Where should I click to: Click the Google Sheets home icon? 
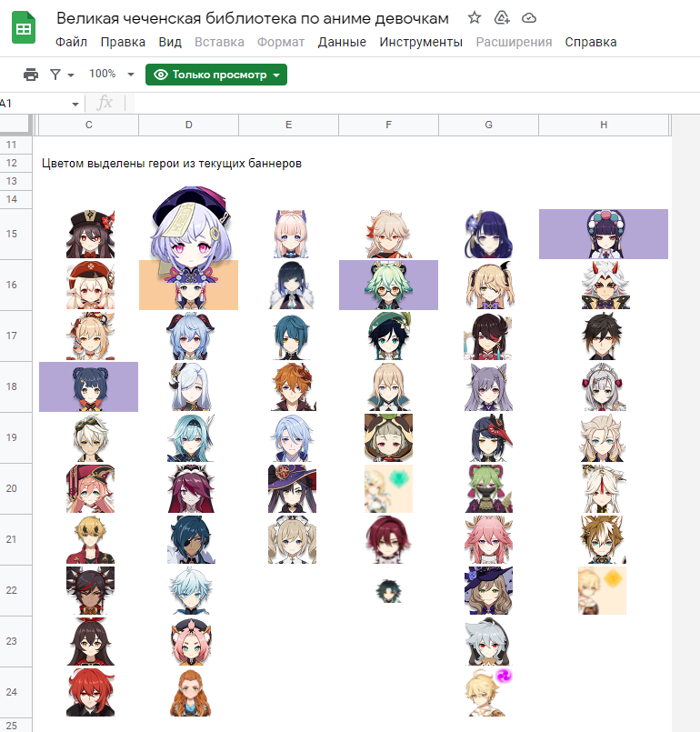coord(24,28)
